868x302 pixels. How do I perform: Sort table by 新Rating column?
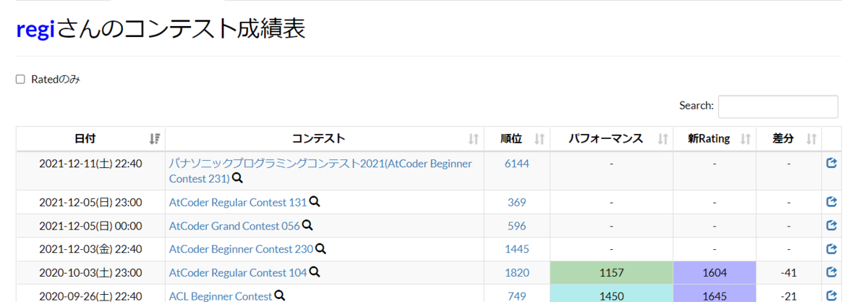click(714, 138)
